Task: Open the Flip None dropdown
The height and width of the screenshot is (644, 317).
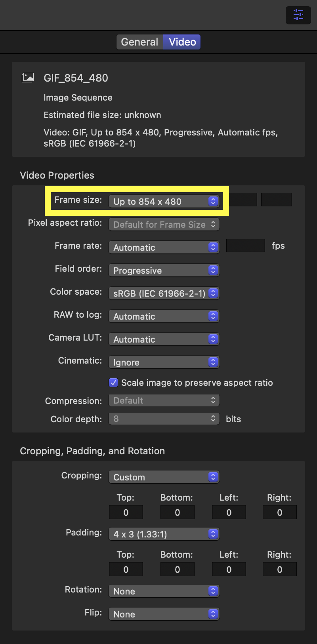Action: coord(164,614)
